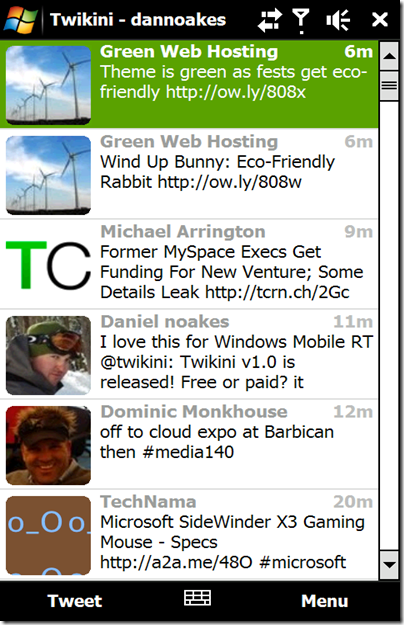The width and height of the screenshot is (404, 625).
Task: Mute using the speaker volume icon
Action: click(x=338, y=20)
